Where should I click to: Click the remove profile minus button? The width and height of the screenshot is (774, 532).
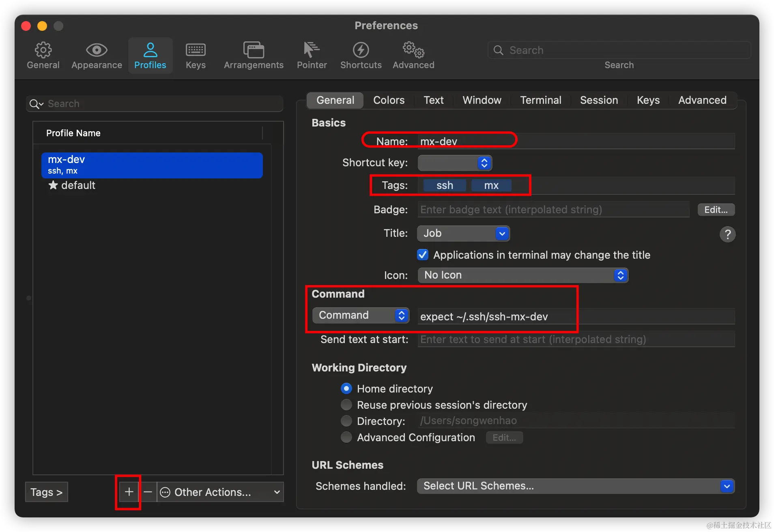tap(148, 492)
